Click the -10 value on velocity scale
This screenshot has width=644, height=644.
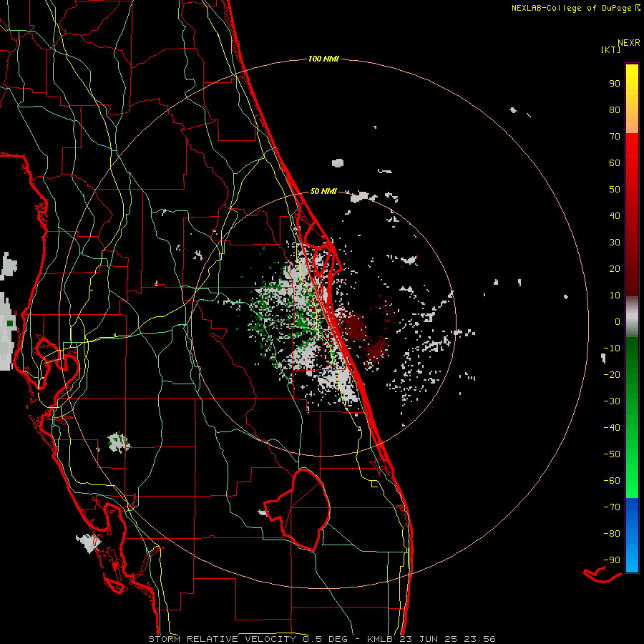click(x=612, y=348)
